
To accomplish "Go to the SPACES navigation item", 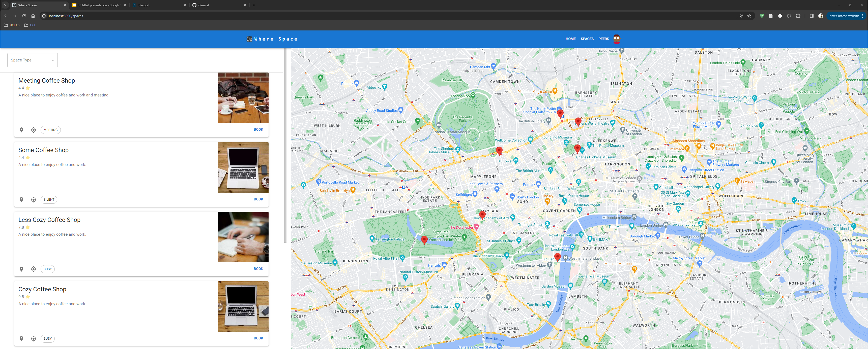I will pos(587,39).
